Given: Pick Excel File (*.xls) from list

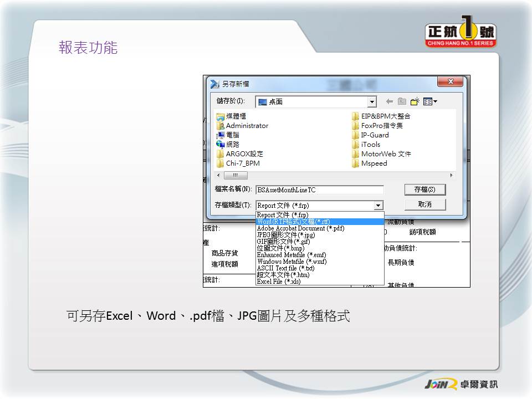Looking at the screenshot, I should click(x=279, y=282).
